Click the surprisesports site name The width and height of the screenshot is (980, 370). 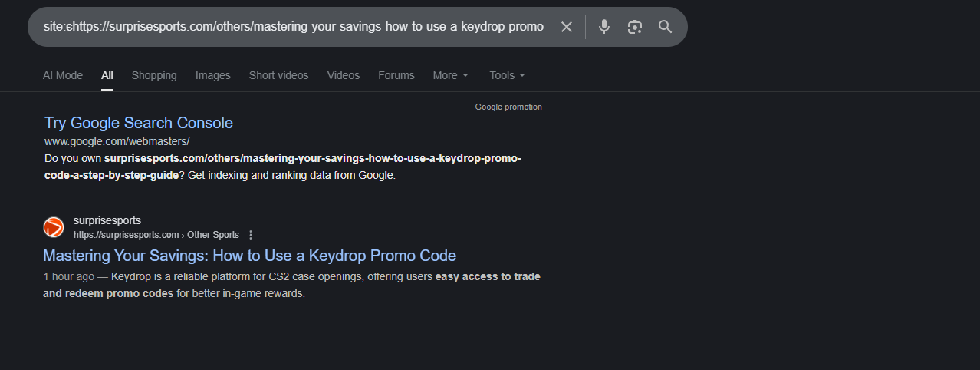(x=107, y=220)
